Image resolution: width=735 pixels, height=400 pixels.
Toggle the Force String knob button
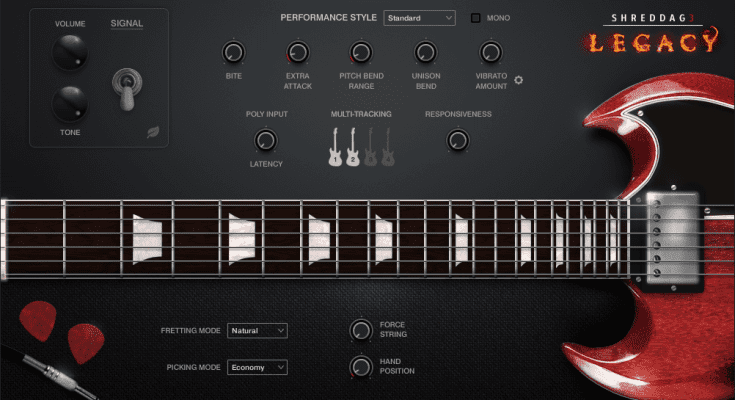360,330
